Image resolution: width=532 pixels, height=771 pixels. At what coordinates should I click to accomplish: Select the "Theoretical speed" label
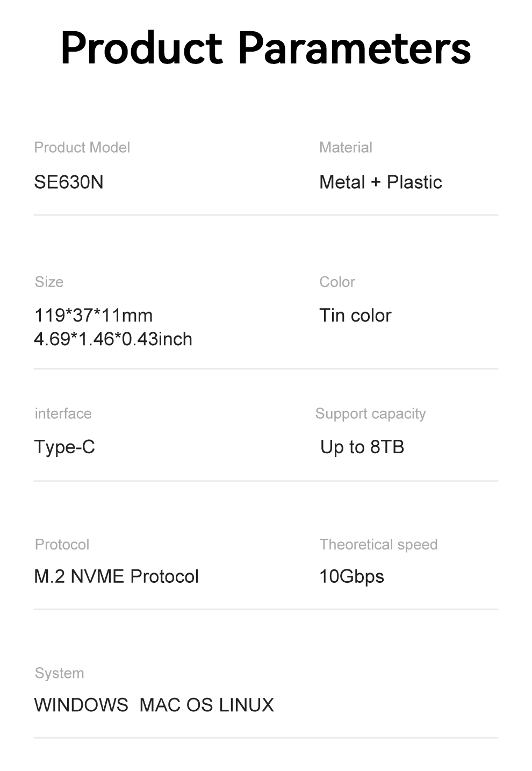click(378, 544)
